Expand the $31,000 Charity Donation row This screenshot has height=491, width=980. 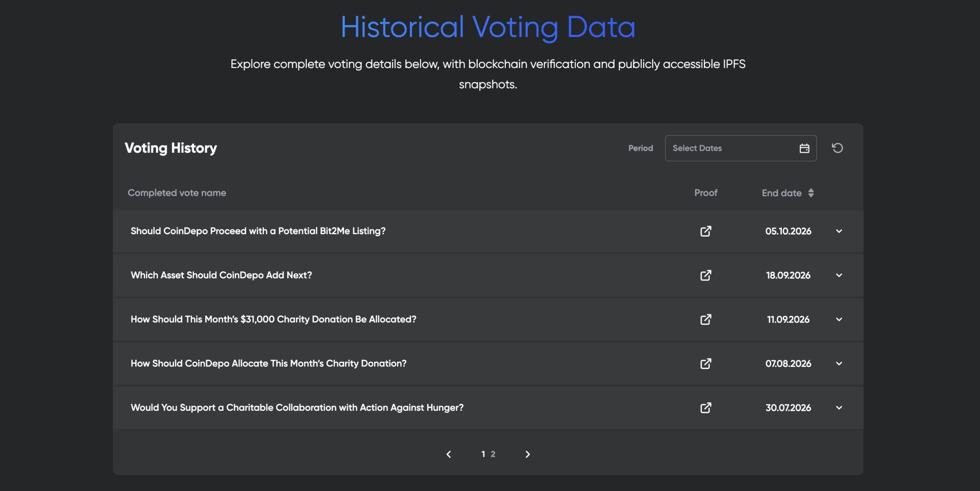click(839, 319)
